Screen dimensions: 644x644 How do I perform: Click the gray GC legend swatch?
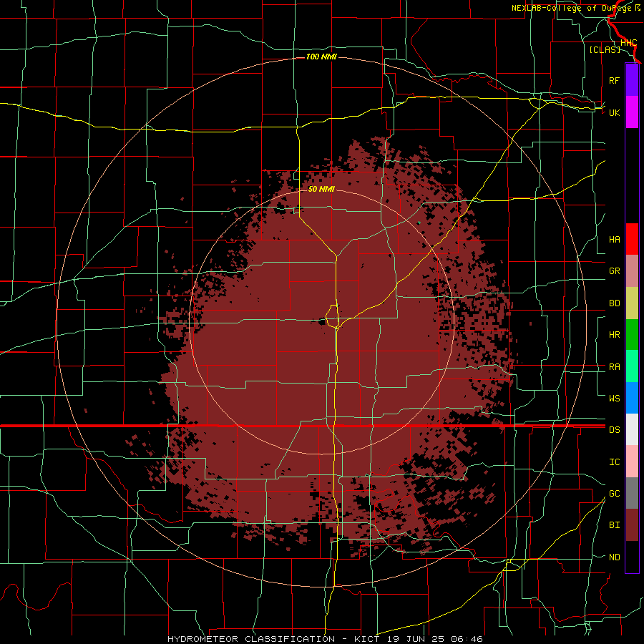click(632, 493)
